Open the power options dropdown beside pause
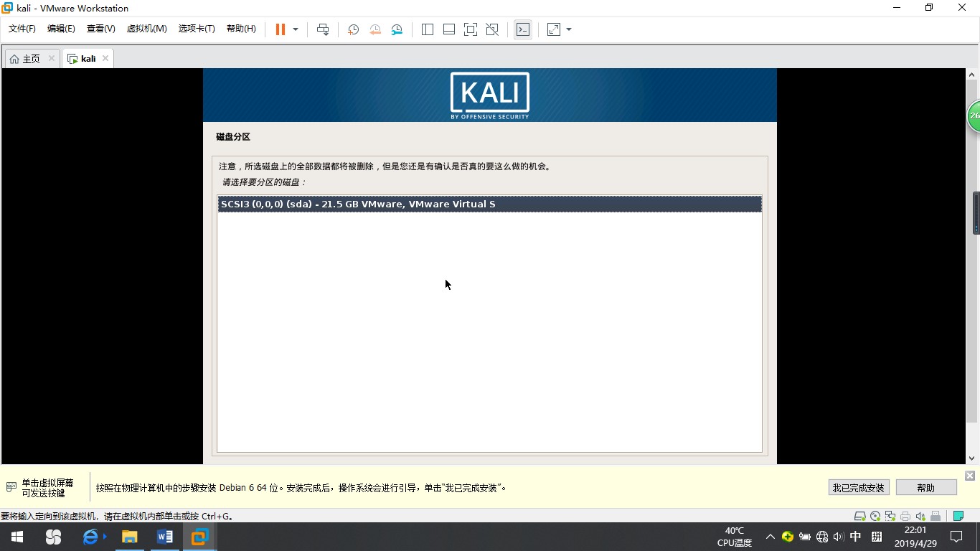 tap(296, 29)
